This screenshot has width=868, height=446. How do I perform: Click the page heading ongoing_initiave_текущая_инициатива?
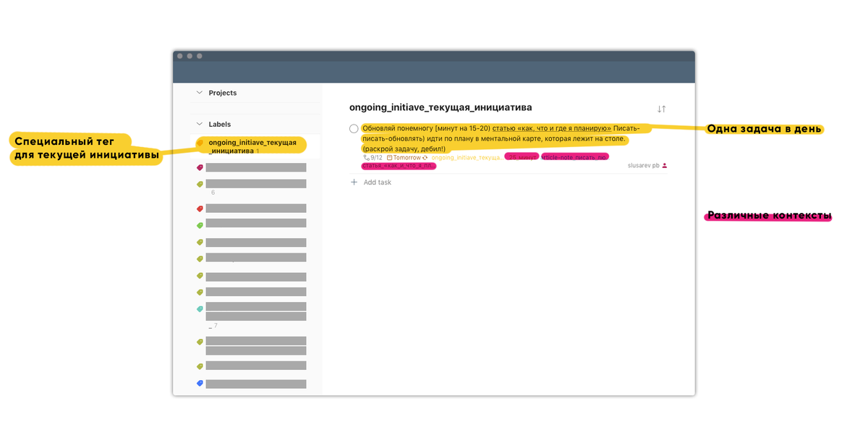pyautogui.click(x=441, y=107)
